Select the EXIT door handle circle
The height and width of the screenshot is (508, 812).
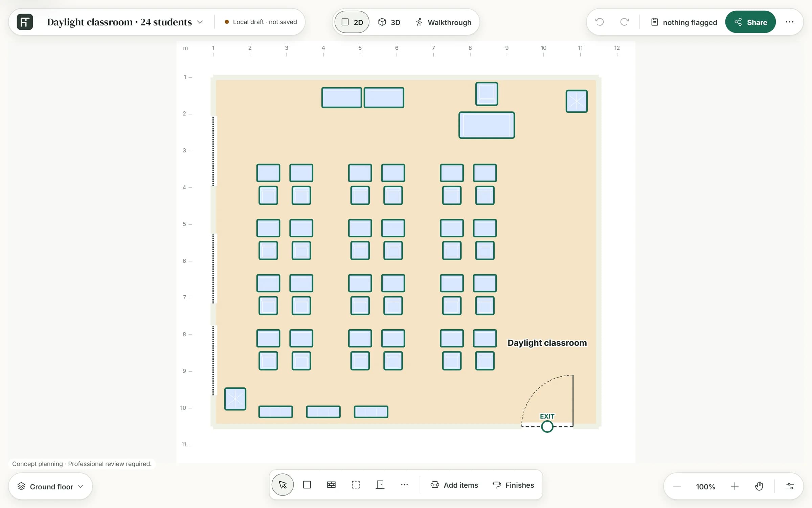[x=547, y=426]
